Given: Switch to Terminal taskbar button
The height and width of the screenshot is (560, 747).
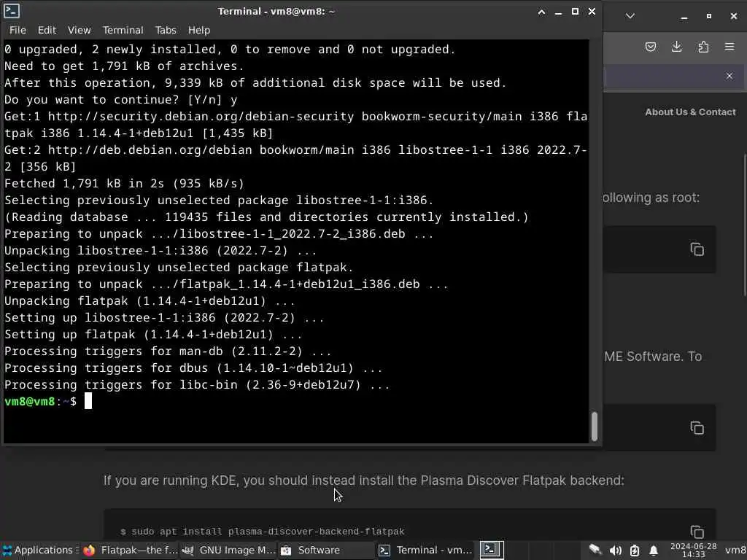Looking at the screenshot, I should click(425, 550).
